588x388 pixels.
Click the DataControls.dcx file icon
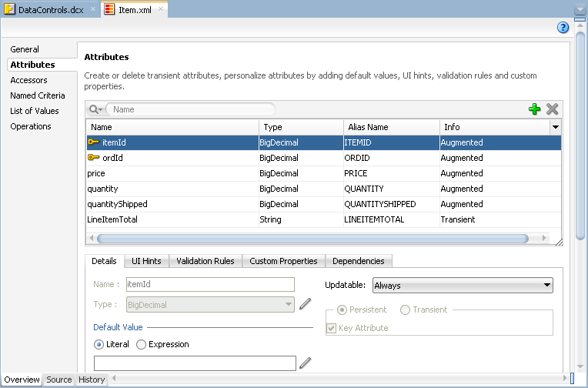(x=9, y=9)
